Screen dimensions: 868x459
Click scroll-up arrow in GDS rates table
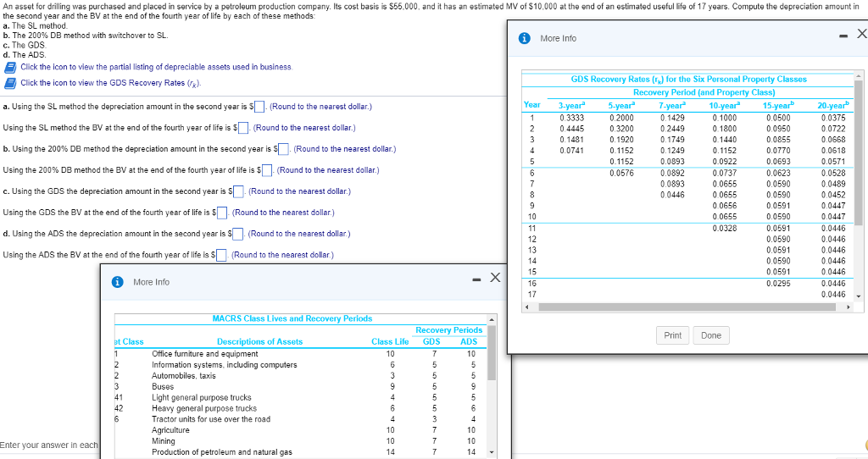[x=858, y=75]
